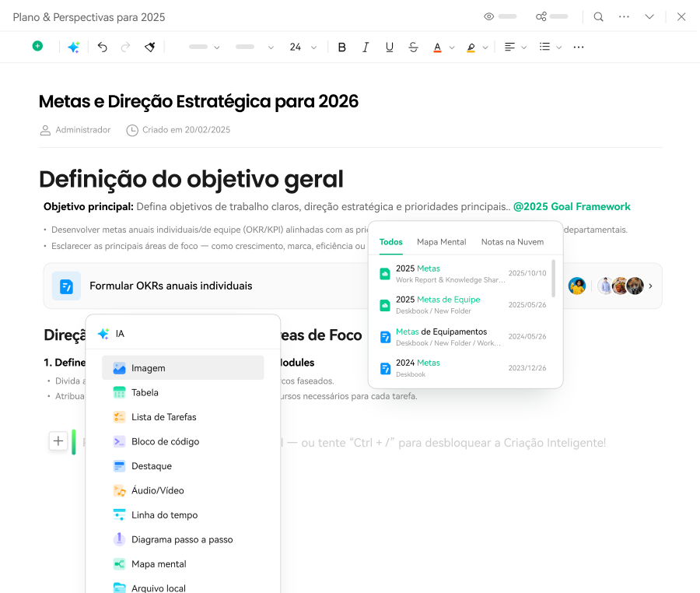The image size is (700, 593).
Task: Open the @2025 Goal Framework link
Action: [572, 206]
